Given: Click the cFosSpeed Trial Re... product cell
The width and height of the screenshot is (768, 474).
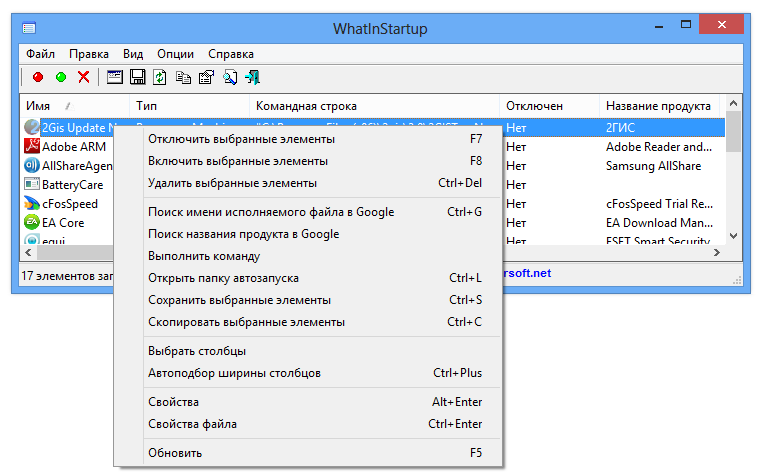Looking at the screenshot, I should (659, 204).
